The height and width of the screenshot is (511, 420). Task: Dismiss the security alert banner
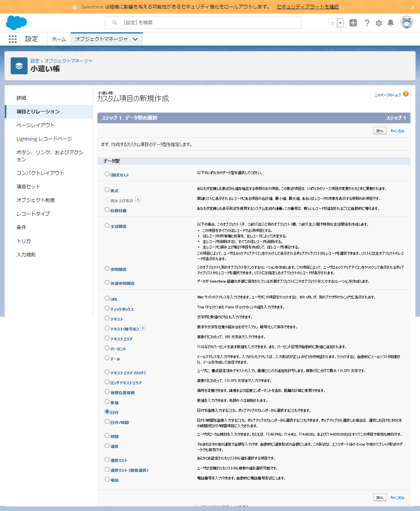(x=413, y=7)
